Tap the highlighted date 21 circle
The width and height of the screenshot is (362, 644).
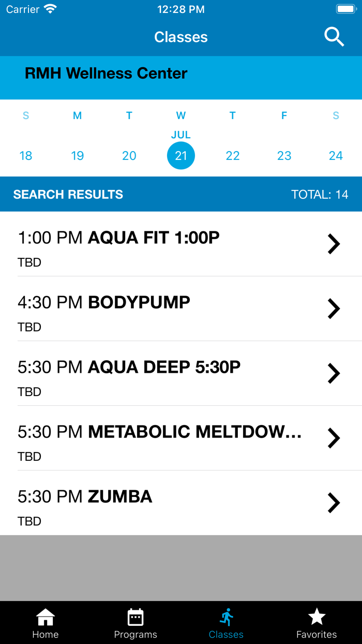181,156
